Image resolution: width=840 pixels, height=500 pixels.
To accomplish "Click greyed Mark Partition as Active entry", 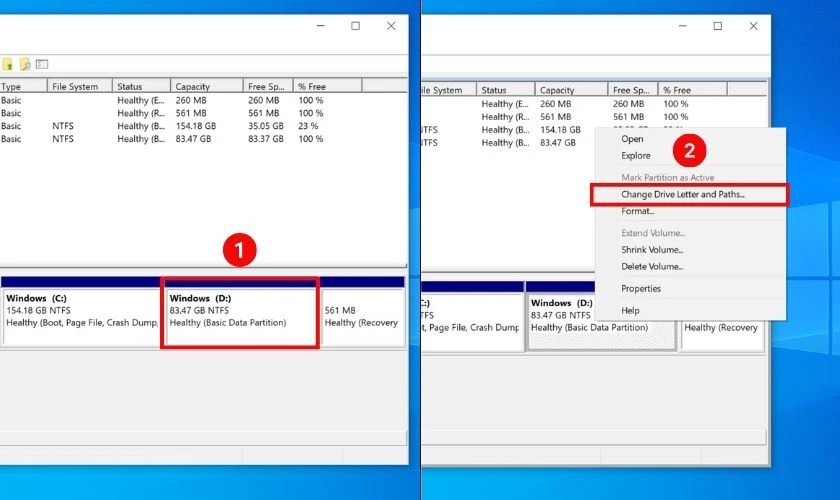I will pyautogui.click(x=668, y=177).
